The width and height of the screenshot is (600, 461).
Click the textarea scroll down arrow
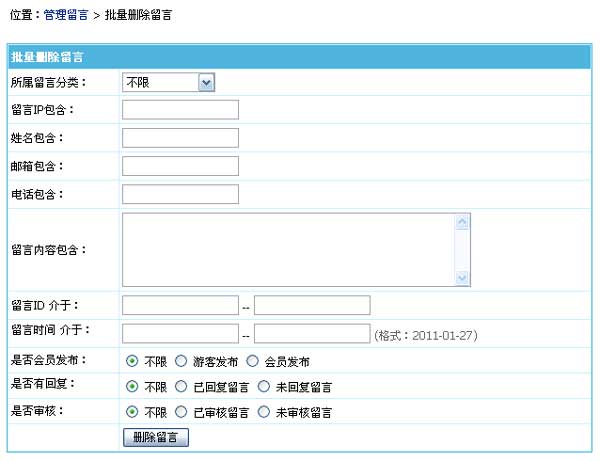pyautogui.click(x=462, y=278)
